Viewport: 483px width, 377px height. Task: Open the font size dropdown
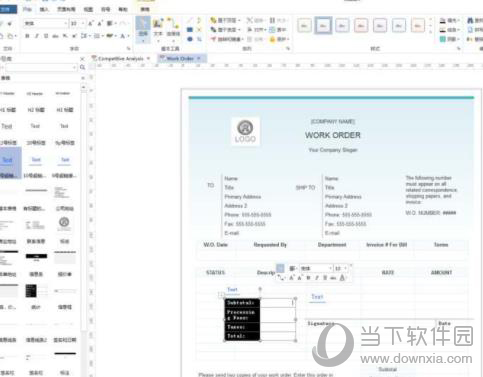(x=77, y=24)
